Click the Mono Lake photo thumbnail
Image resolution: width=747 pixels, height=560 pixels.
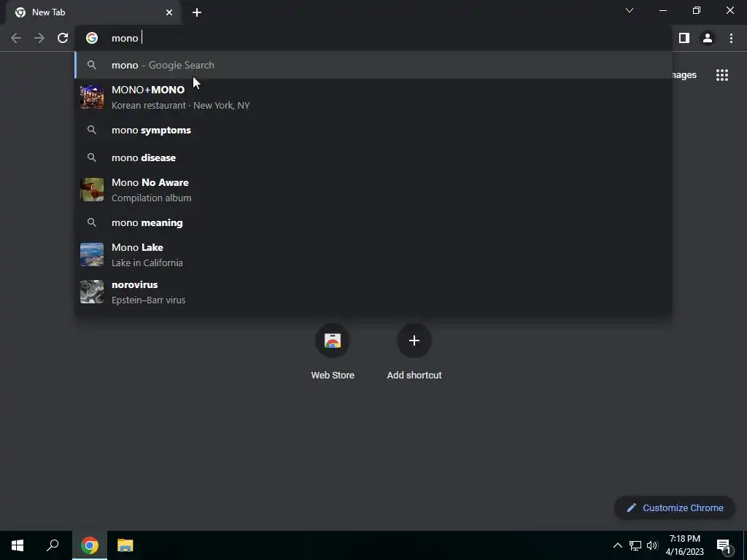pyautogui.click(x=92, y=254)
